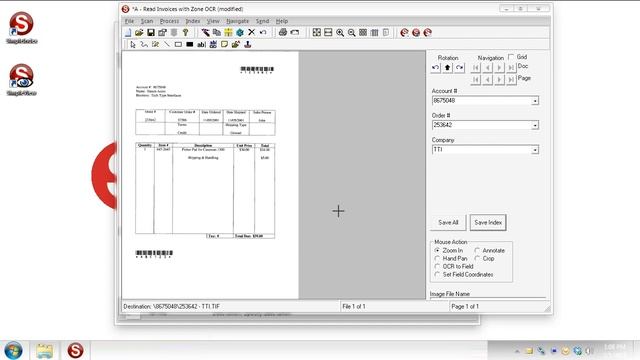Click the Save All button
The image size is (640, 360).
pos(448,222)
